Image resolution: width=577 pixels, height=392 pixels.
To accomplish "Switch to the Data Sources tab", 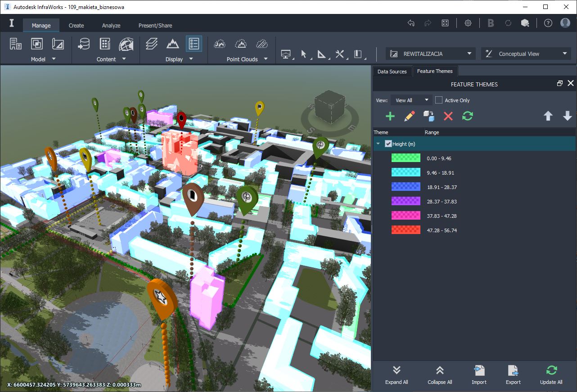I will (392, 71).
